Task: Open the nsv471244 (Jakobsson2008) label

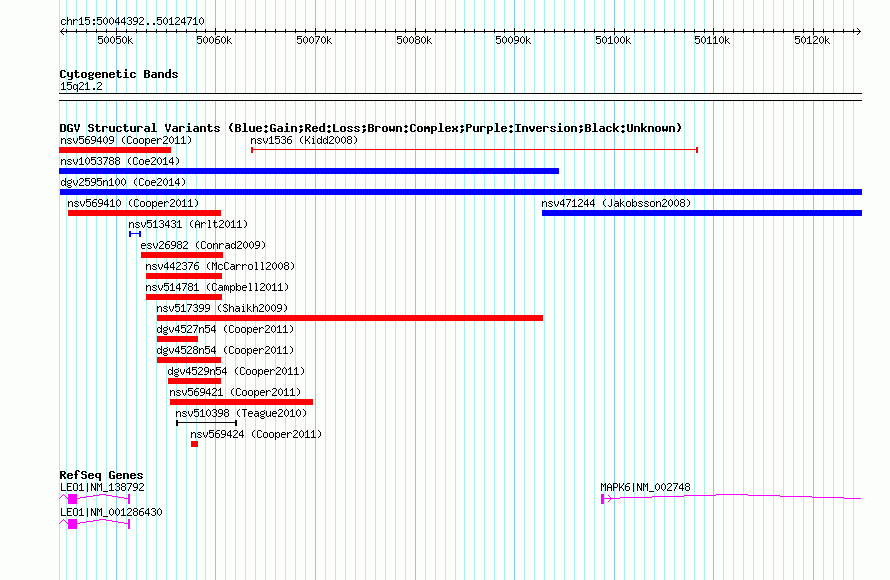Action: pos(616,203)
